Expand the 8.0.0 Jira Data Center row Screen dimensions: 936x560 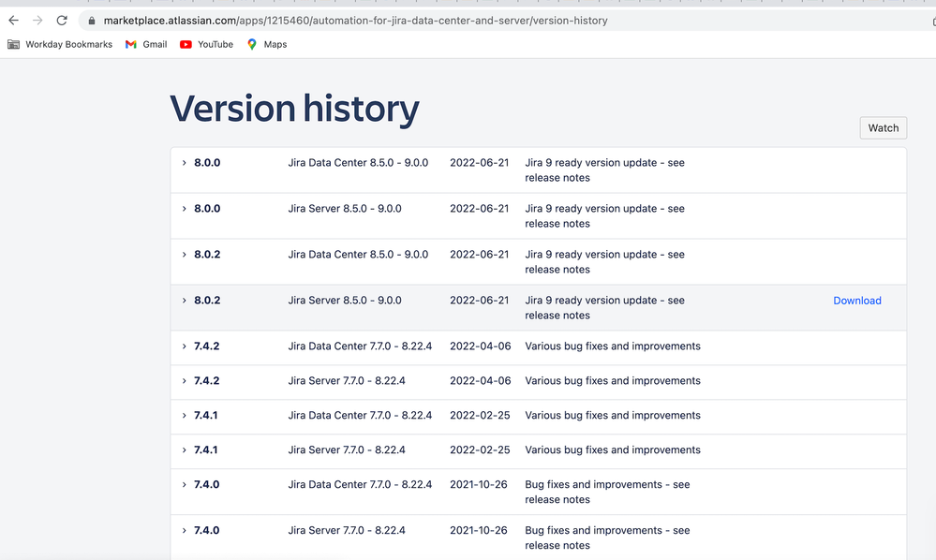[184, 163]
